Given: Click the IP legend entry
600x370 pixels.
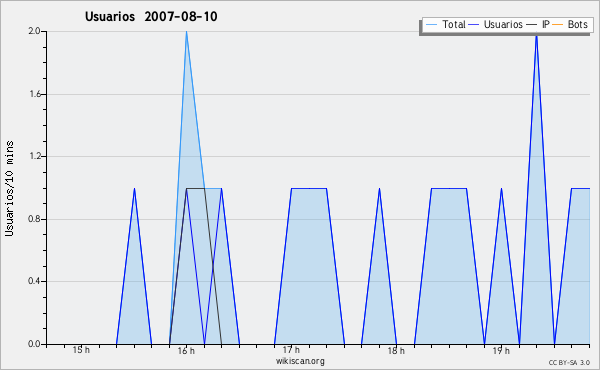Looking at the screenshot, I should click(x=538, y=24).
